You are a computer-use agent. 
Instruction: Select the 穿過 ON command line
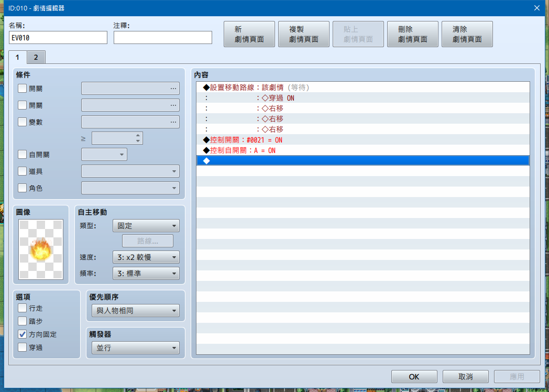click(x=363, y=97)
